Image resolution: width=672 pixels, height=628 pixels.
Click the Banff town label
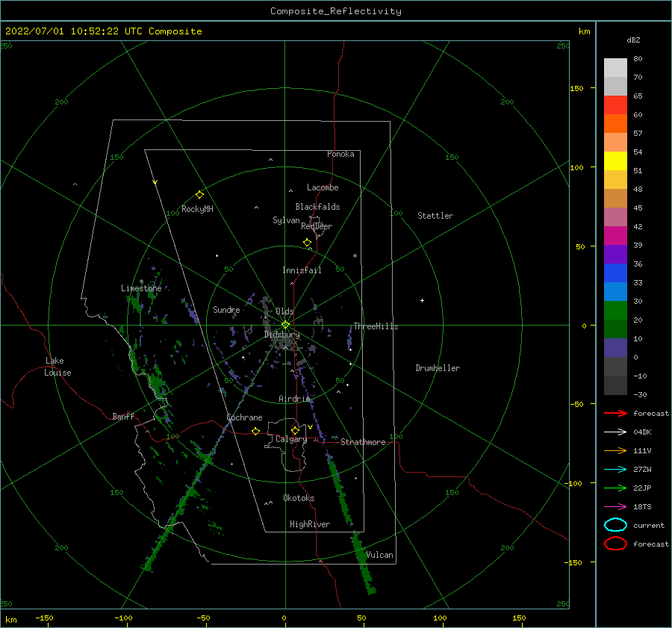[x=123, y=416]
